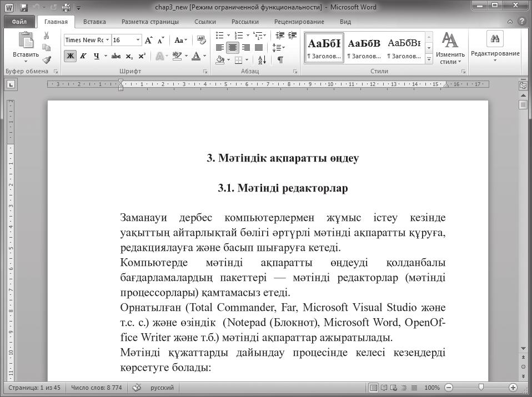This screenshot has height=397, width=532.
Task: Click the Copy icon in clipboard group
Action: point(47,48)
